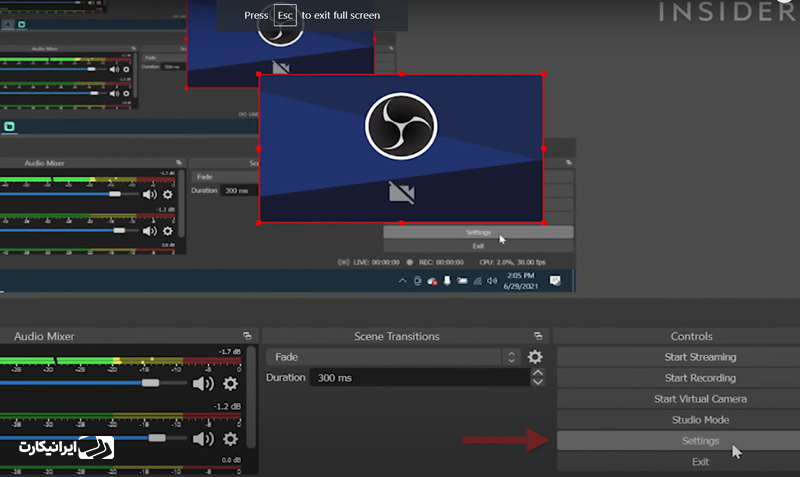Pop out the Audio Mixer dock
The image size is (800, 477).
pyautogui.click(x=247, y=336)
